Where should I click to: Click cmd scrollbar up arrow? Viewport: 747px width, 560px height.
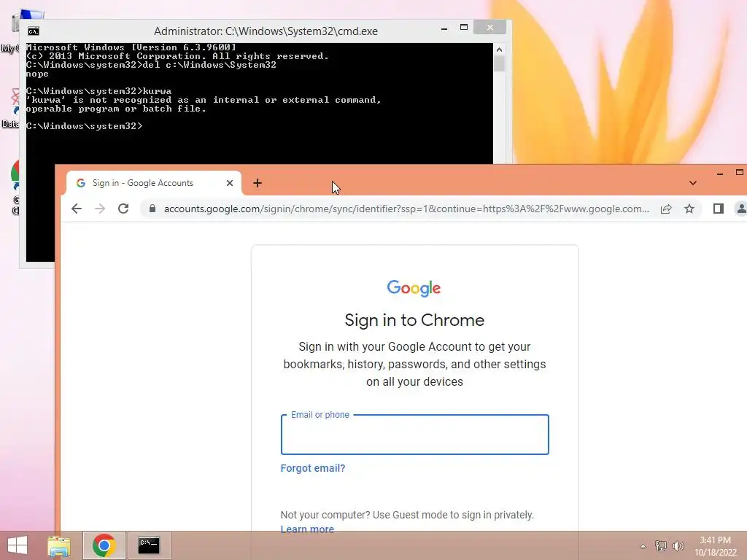(499, 50)
